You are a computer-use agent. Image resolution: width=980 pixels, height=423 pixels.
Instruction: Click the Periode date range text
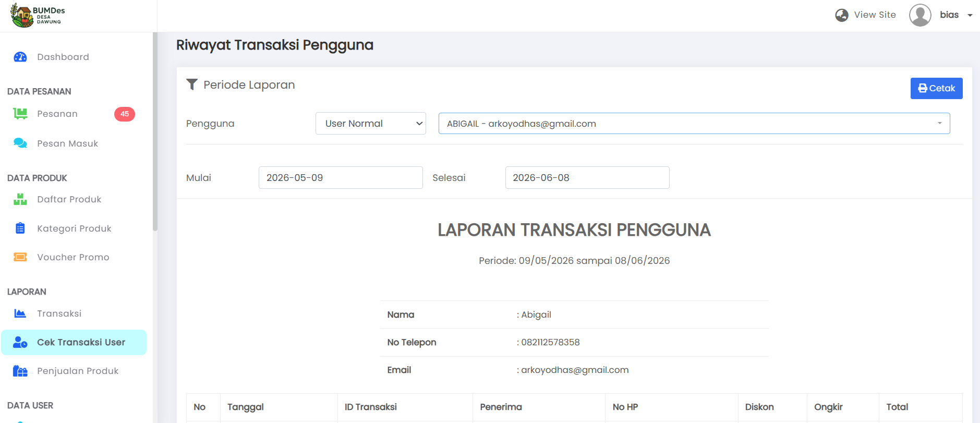(574, 260)
